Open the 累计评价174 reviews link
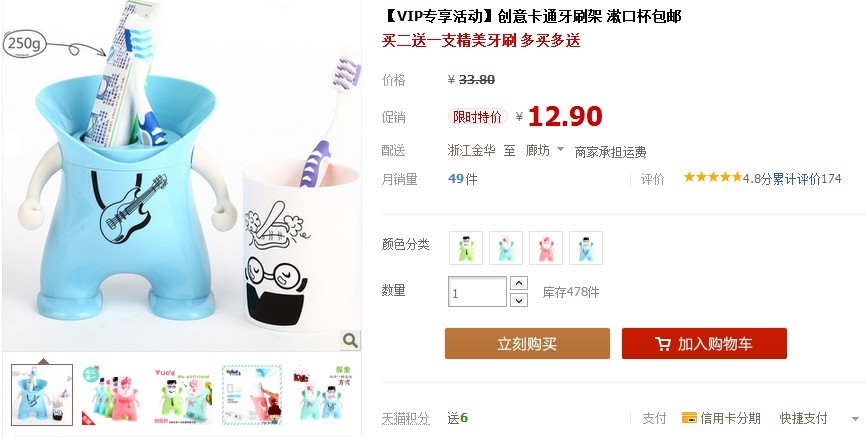This screenshot has height=437, width=866. click(x=806, y=178)
